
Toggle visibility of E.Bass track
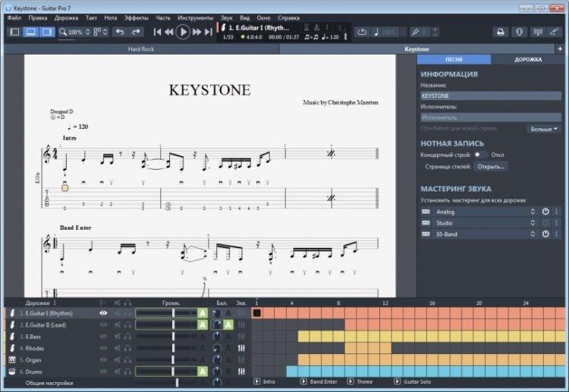tap(103, 337)
